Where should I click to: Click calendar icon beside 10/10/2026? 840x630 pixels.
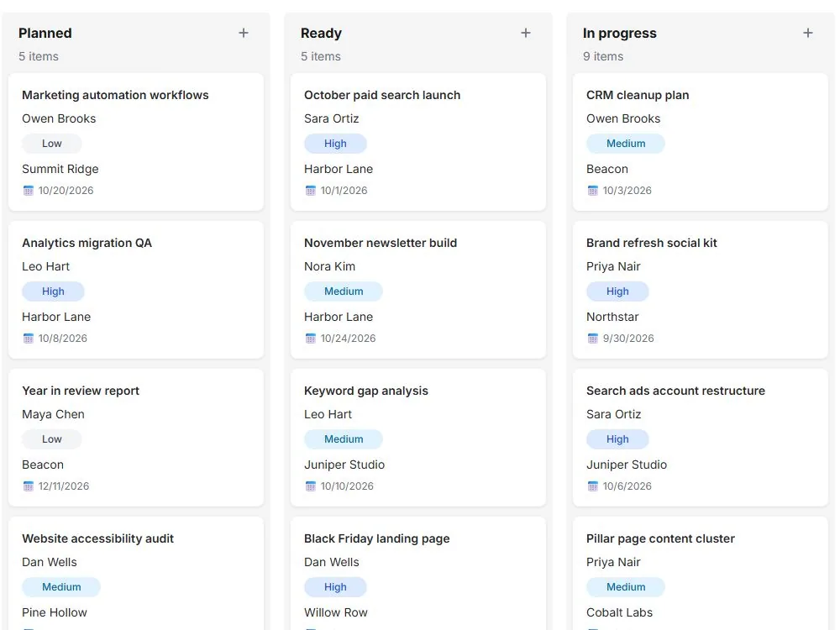point(311,486)
